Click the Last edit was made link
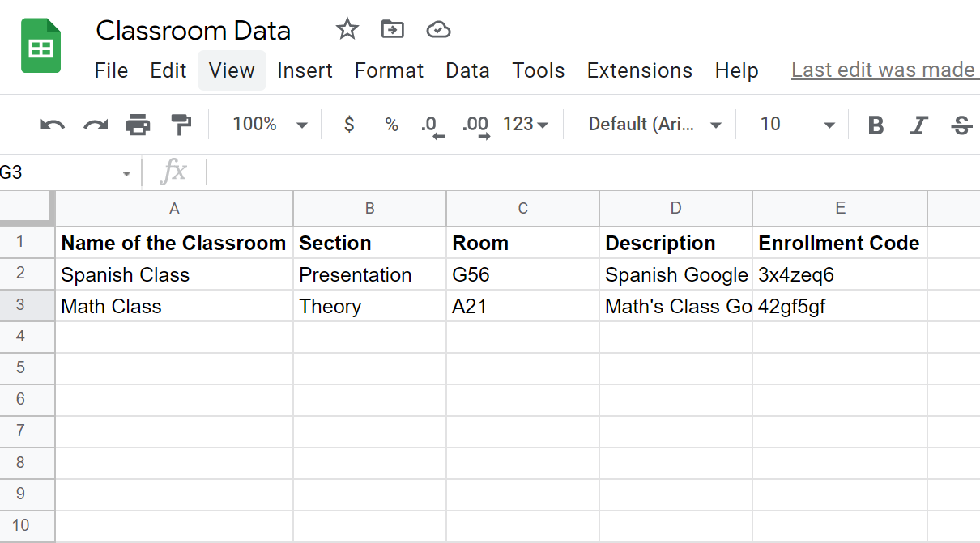 884,70
